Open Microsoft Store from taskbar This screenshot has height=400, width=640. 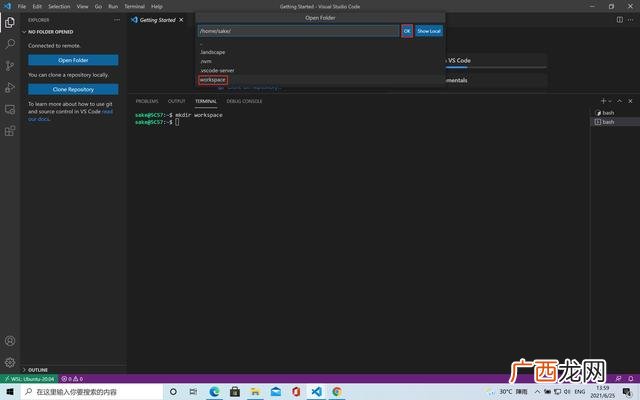pos(235,392)
